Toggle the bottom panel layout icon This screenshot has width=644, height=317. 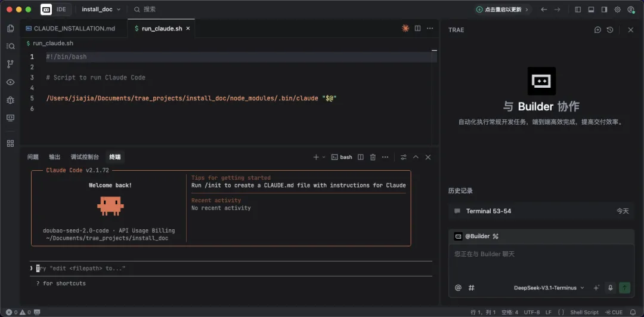pos(591,9)
